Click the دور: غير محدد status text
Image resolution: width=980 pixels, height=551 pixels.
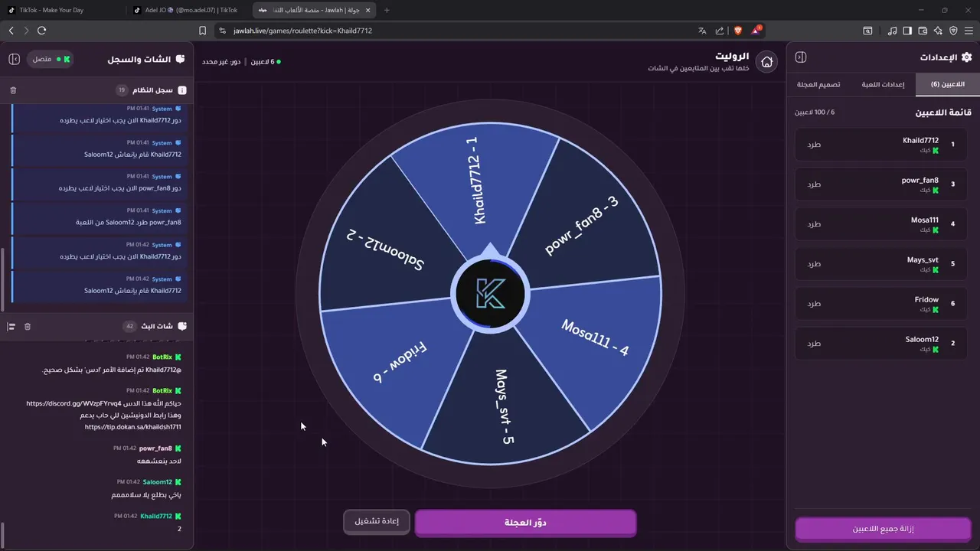(222, 61)
